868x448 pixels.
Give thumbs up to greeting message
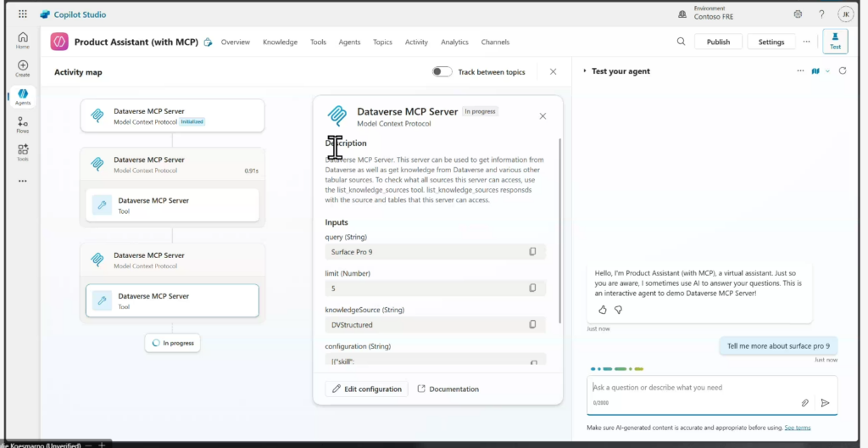(603, 310)
